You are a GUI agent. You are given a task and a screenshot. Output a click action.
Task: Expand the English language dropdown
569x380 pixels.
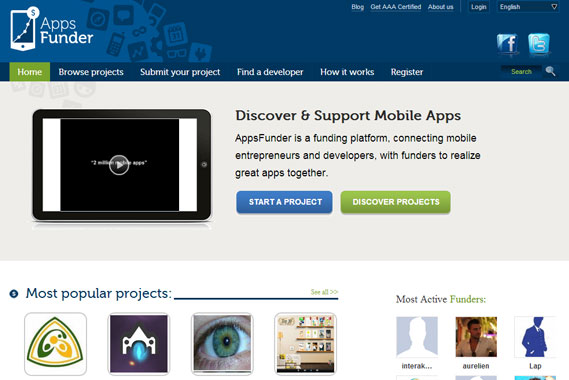[528, 7]
